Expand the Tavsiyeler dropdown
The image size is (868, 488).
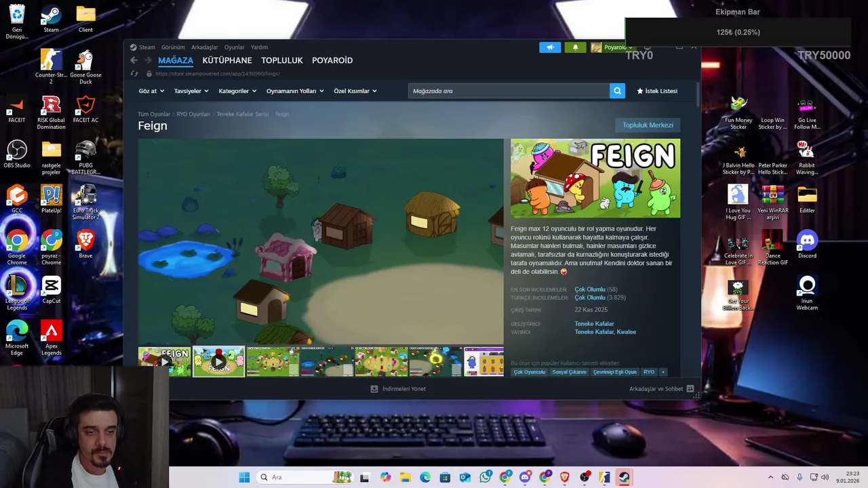click(x=191, y=91)
